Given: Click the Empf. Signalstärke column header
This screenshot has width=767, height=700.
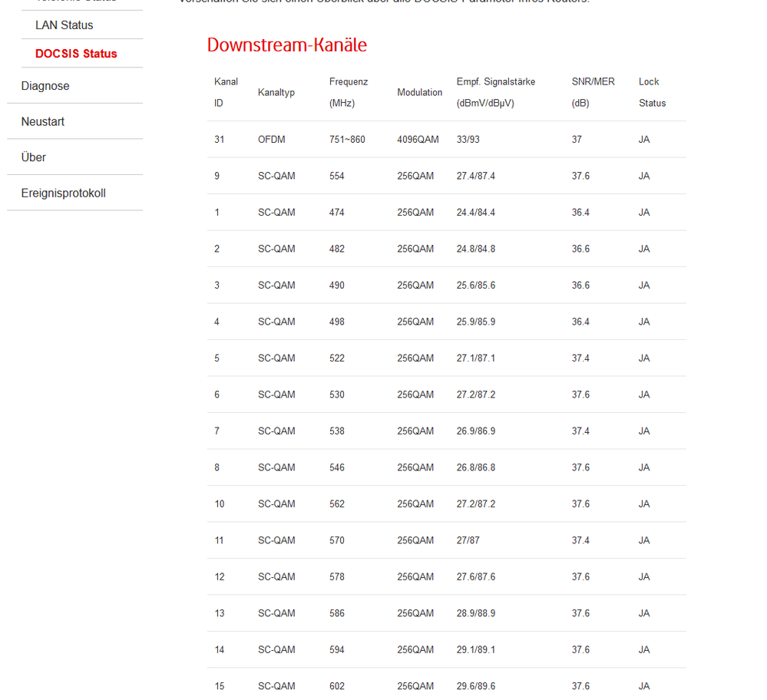Looking at the screenshot, I should click(495, 92).
